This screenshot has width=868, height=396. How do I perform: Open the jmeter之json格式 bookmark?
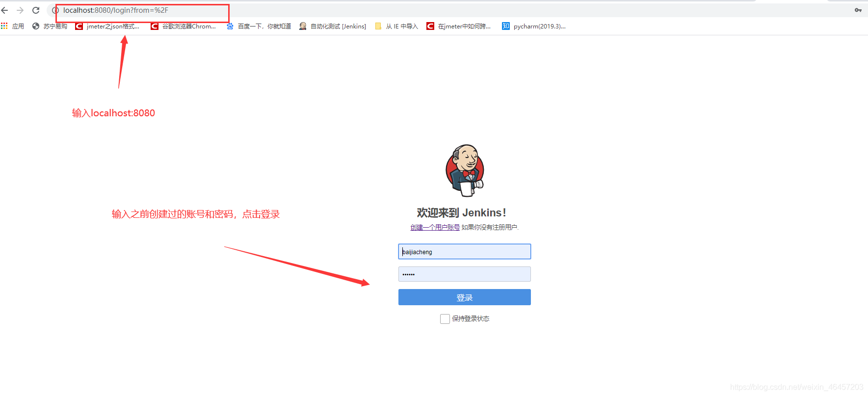coord(107,26)
